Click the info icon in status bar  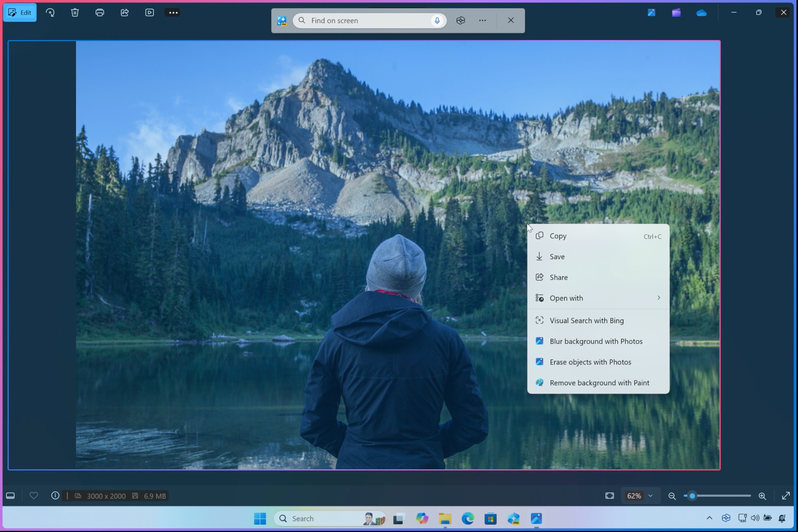tap(55, 496)
